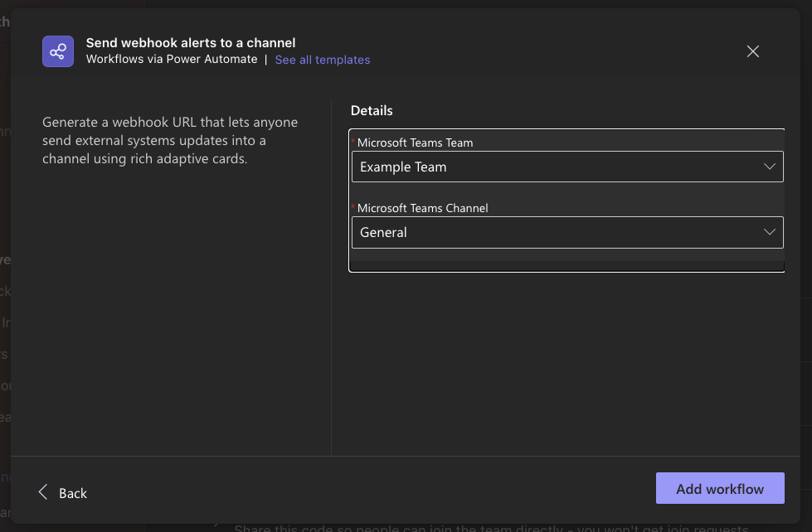Click the left-pointing chevron beside Back

(x=42, y=491)
